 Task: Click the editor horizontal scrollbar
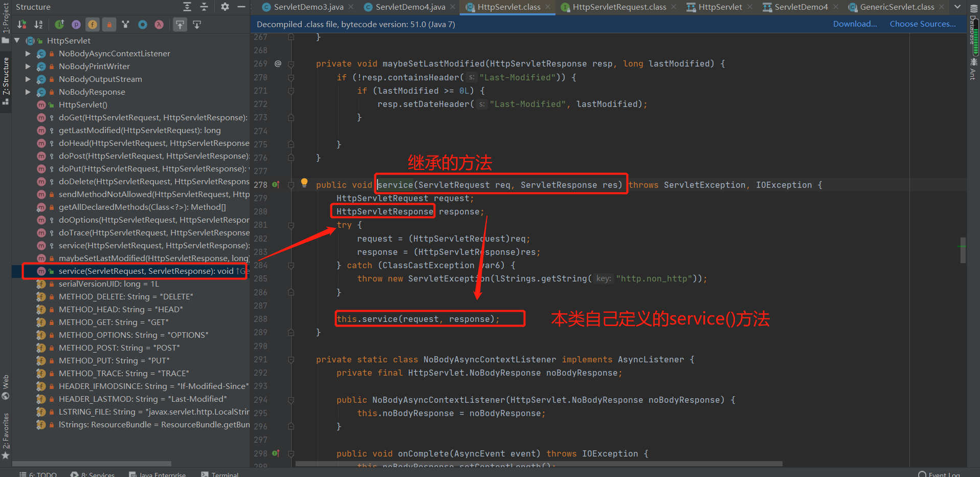pyautogui.click(x=539, y=464)
